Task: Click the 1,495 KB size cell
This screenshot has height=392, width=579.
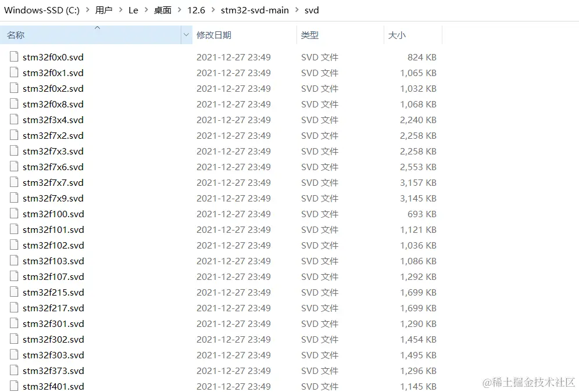Action: pos(419,355)
